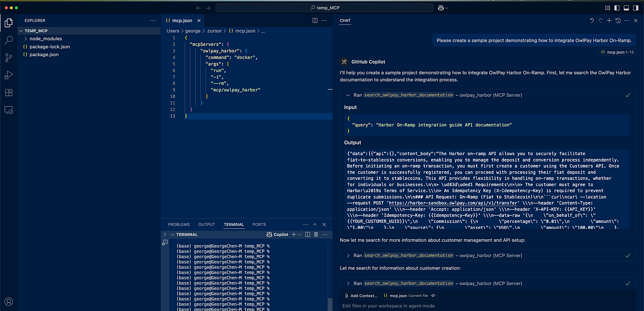644x311 pixels.
Task: Open the Run and Debug view
Action: (x=8, y=75)
